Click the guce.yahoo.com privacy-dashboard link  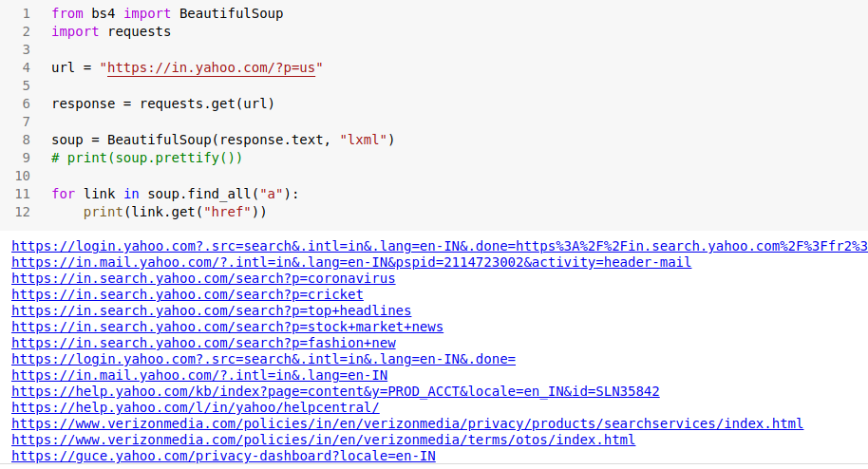pos(223,456)
